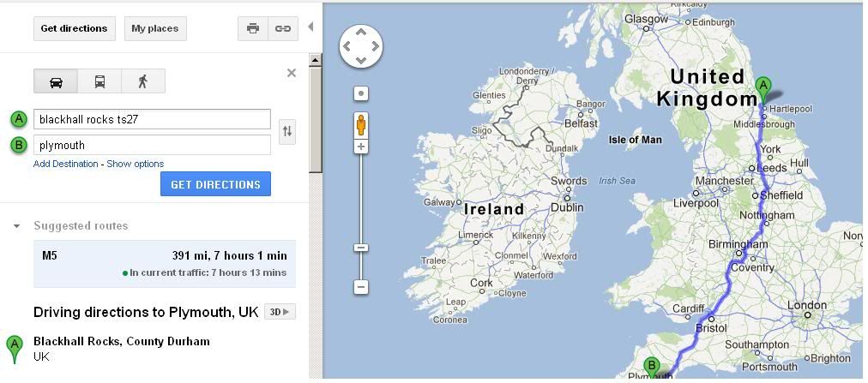868x383 pixels.
Task: Click the zoom in plus button
Action: (361, 147)
